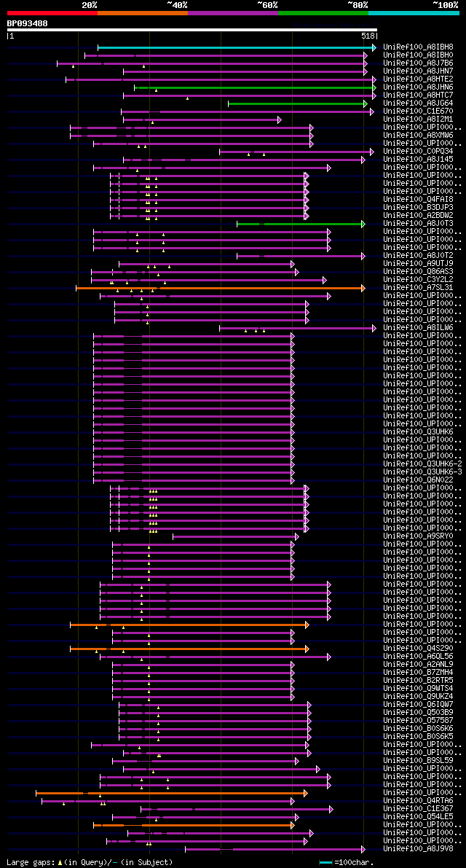The width and height of the screenshot is (466, 868).
Task: Click the green ~80% identity legend segment
Action: 323,12
